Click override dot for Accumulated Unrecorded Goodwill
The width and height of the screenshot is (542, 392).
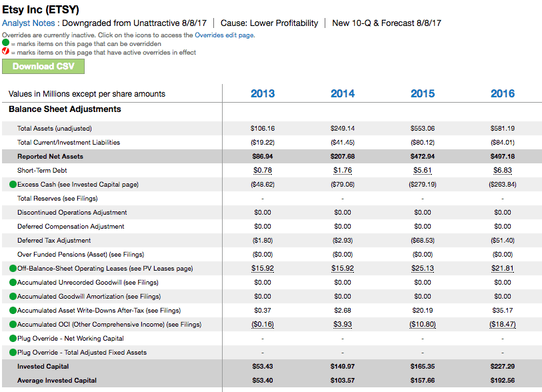pyautogui.click(x=13, y=283)
